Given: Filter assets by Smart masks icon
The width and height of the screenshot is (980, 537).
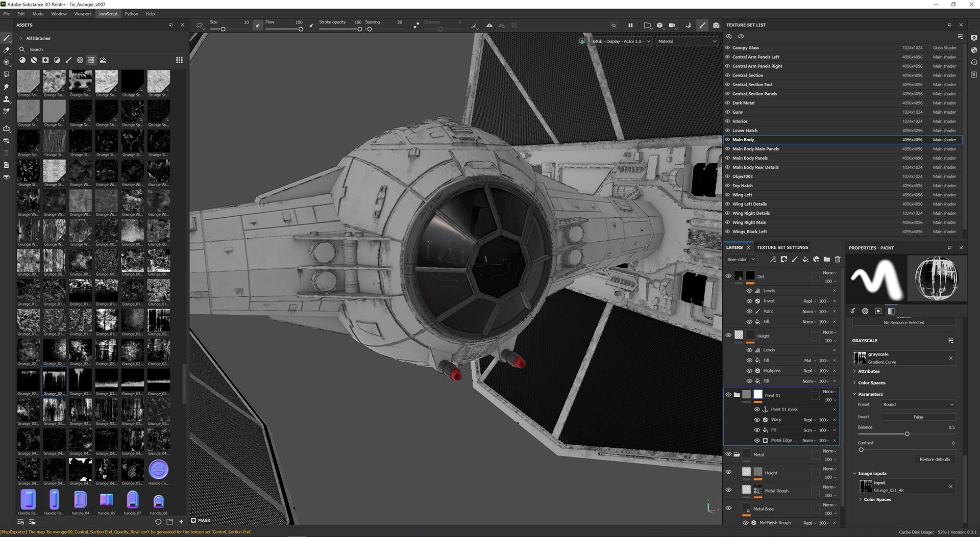Looking at the screenshot, I should [45, 60].
